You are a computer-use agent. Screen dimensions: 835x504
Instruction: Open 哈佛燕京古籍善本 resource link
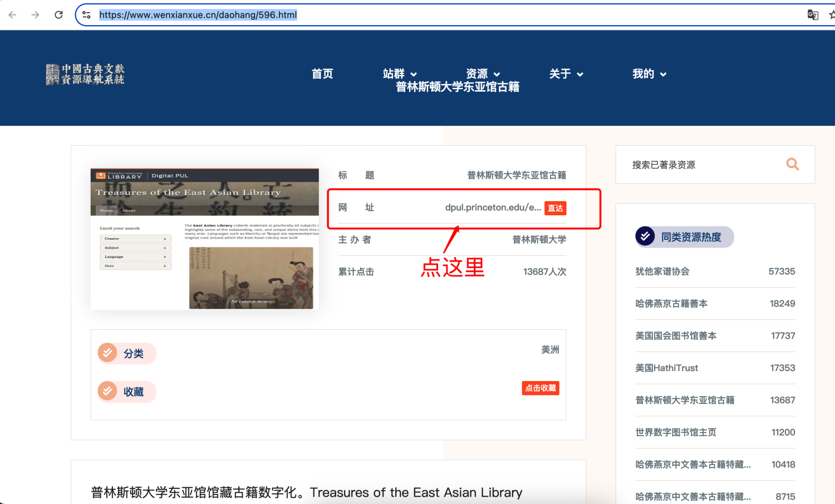click(671, 304)
